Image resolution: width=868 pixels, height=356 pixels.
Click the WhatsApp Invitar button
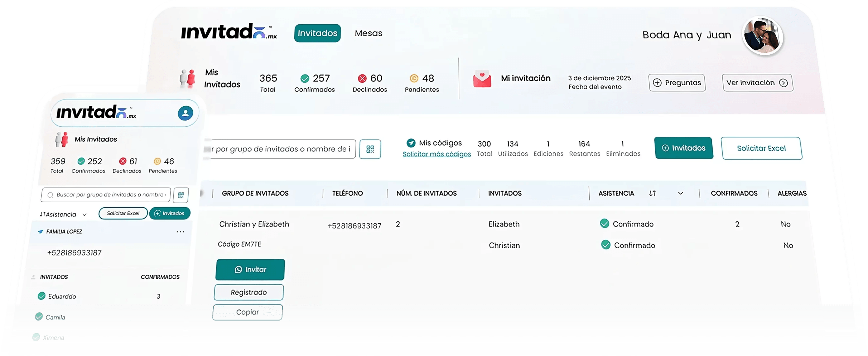[x=250, y=269]
